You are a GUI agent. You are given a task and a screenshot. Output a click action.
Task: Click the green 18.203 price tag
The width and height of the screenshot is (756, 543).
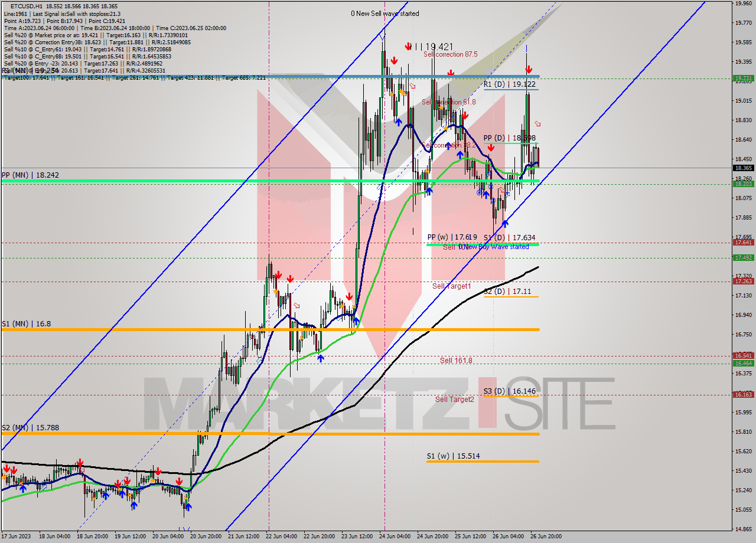[x=743, y=184]
